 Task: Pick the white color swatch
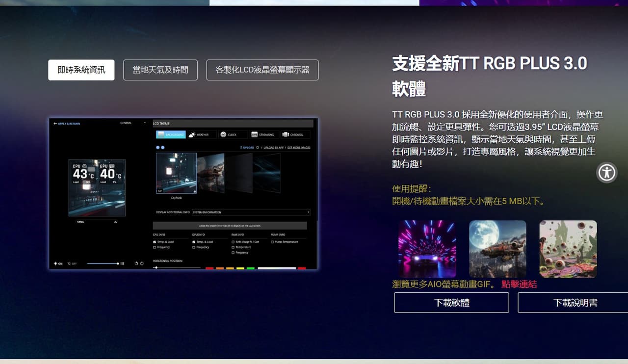[x=277, y=268]
